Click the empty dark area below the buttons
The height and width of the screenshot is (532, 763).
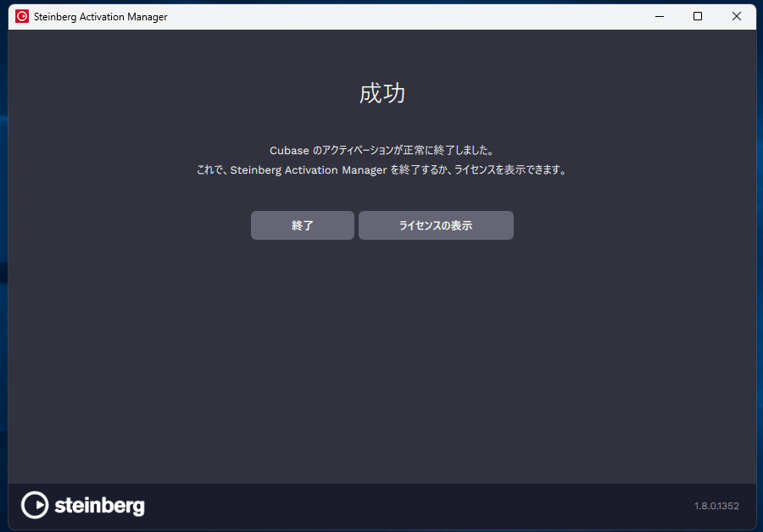pyautogui.click(x=381, y=356)
